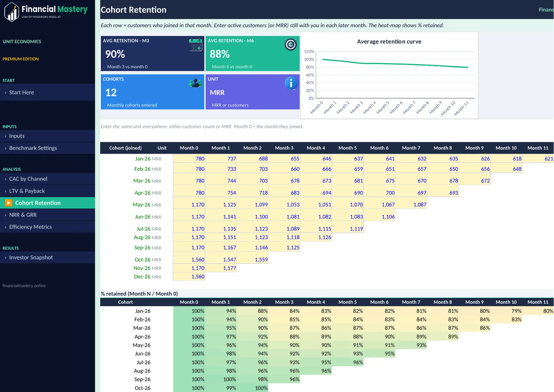Click the Average retention curve chart
The height and width of the screenshot is (392, 554).
(x=389, y=75)
